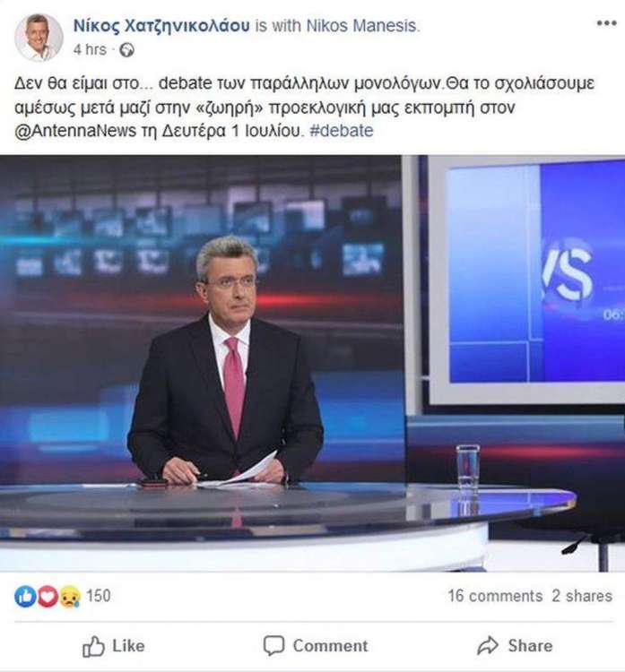View the 2 shares
This screenshot has width=625, height=672.
(x=582, y=596)
